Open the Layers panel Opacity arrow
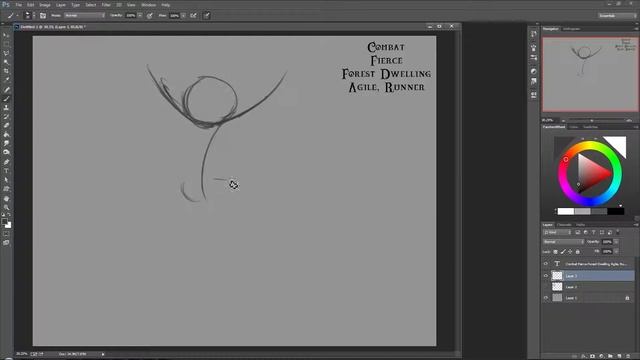Viewport: 640px width, 360px height. (x=616, y=242)
